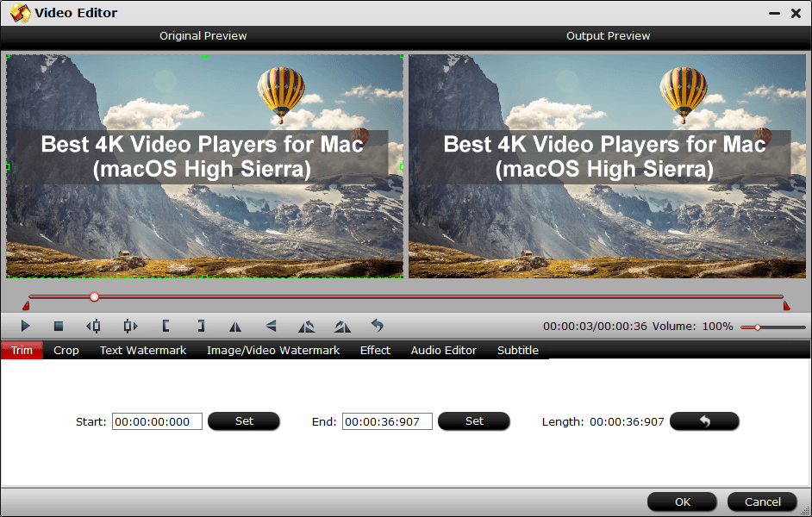Flip the video vertically
Image resolution: width=812 pixels, height=517 pixels.
[271, 326]
